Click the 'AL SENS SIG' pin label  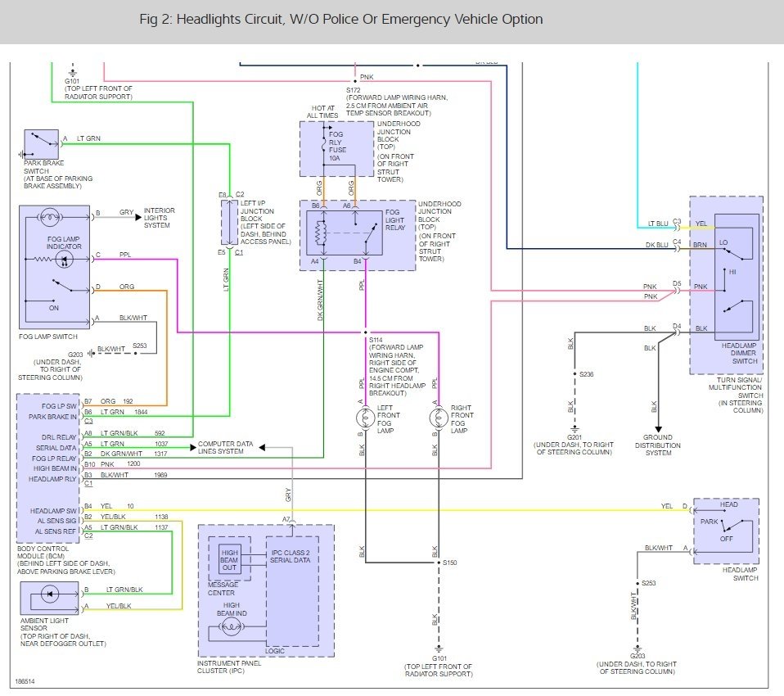click(x=56, y=521)
